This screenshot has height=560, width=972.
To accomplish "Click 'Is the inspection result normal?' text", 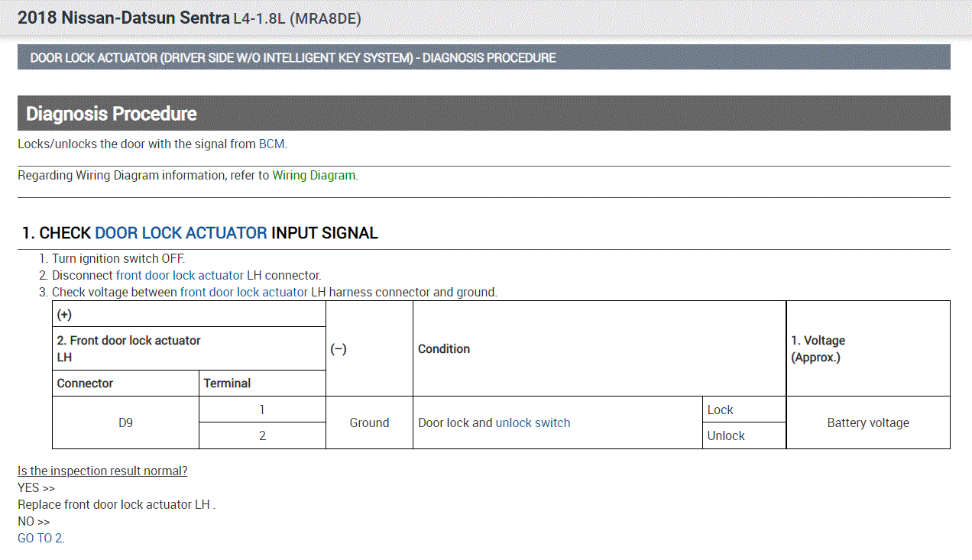I will (x=102, y=471).
